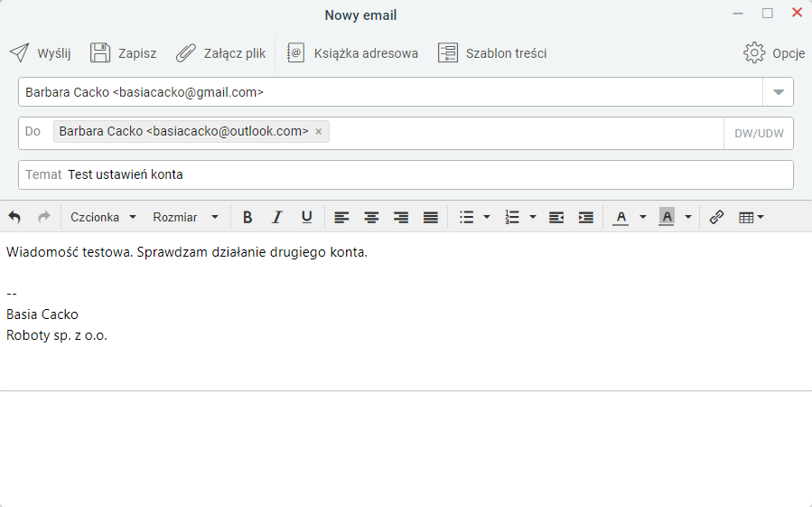
Task: Decrease paragraph indent
Action: tap(556, 217)
